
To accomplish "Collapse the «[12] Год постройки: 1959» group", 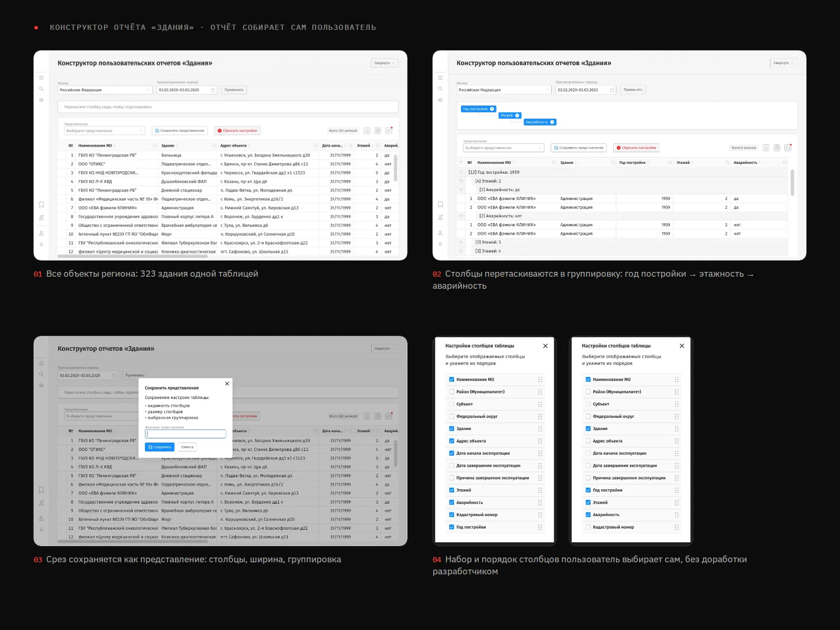I will tap(461, 172).
